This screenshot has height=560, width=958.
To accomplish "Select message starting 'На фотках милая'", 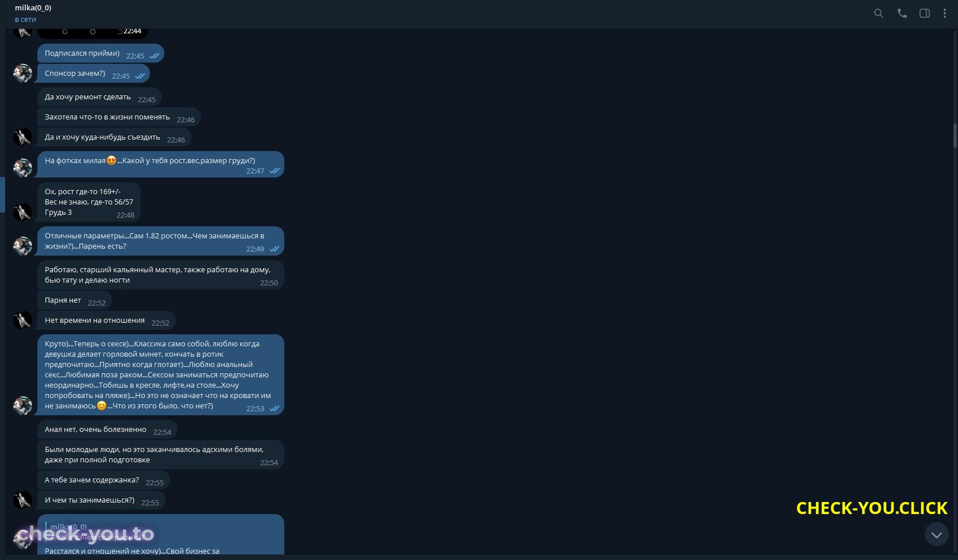I will [x=161, y=164].
